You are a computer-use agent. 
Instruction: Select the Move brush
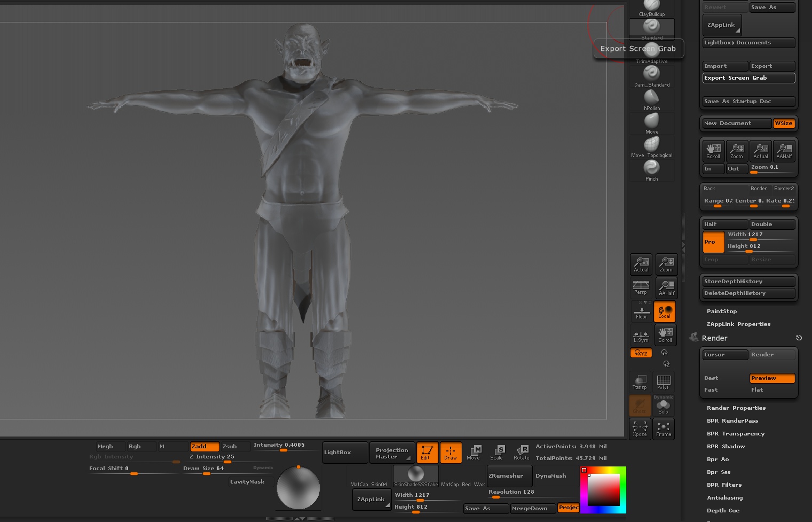[x=651, y=123]
